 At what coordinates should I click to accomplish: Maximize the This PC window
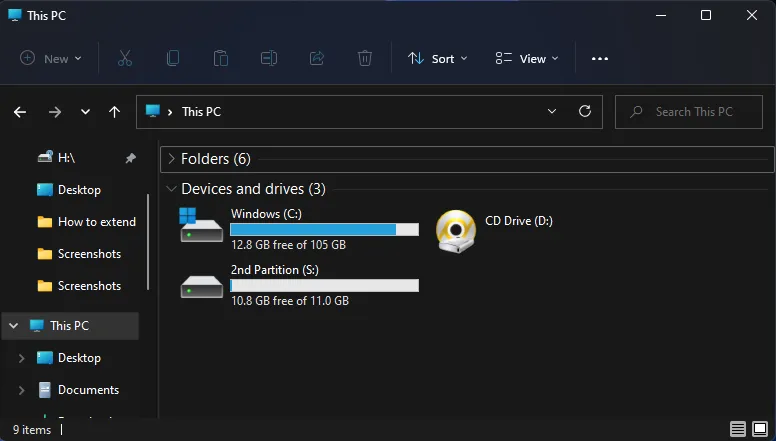point(706,15)
